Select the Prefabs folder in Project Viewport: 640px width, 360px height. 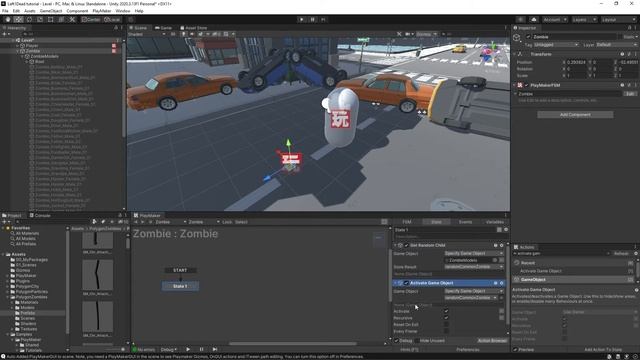[x=27, y=313]
